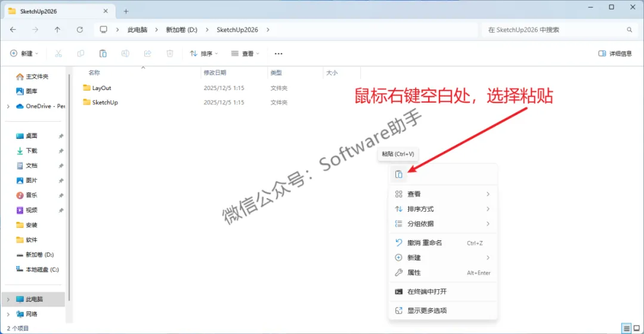Viewport: 644px width, 334px height.
Task: Switch to details list view icon
Action: coord(626,328)
